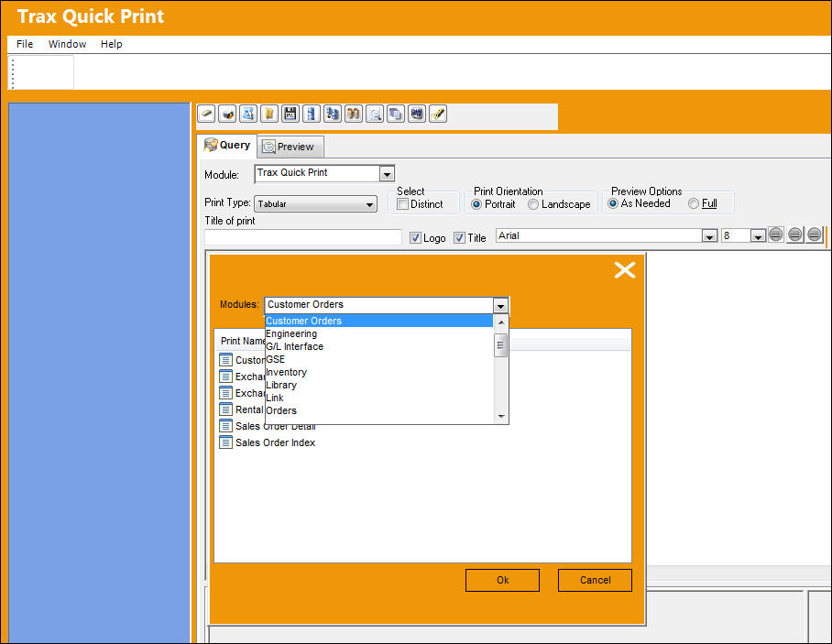Select Engineering in the Modules list

(x=378, y=333)
